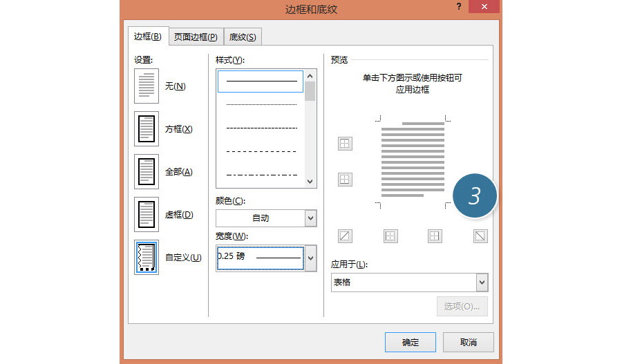Click the 0.25 磅 width field

coord(261,258)
